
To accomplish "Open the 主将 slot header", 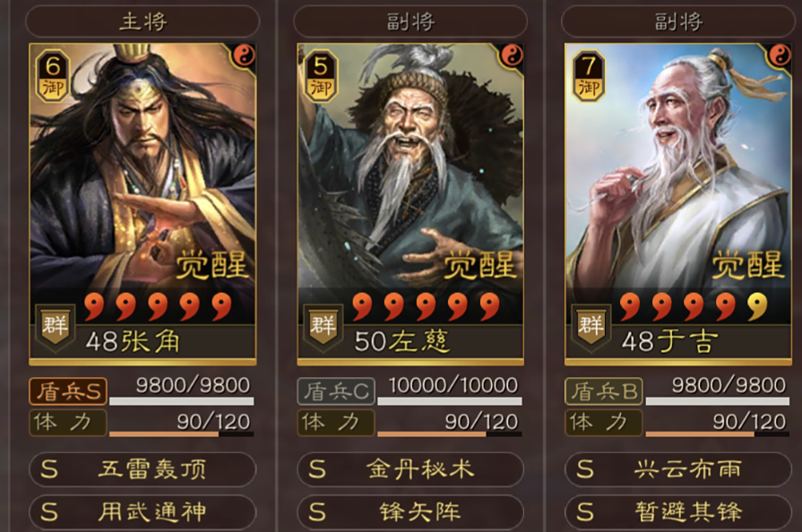I will (142, 21).
